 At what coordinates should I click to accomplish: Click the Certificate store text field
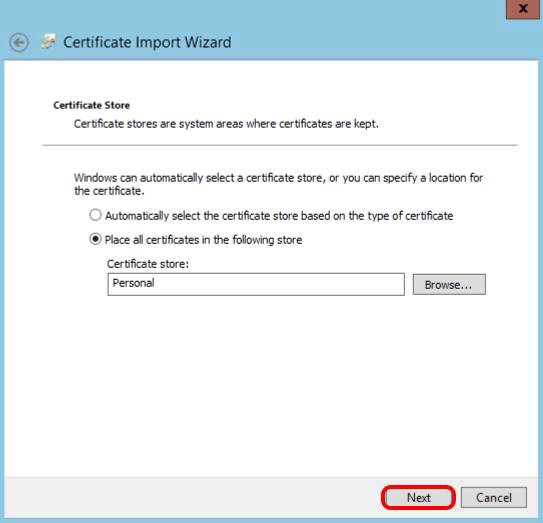click(256, 284)
